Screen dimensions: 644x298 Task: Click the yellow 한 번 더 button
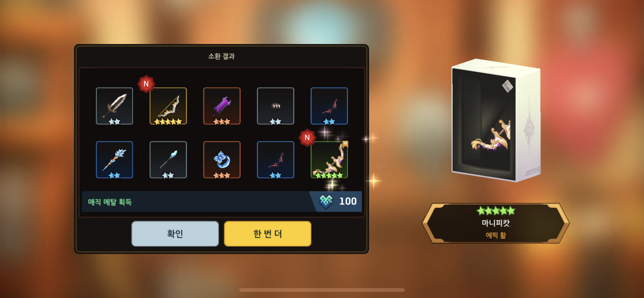coord(268,234)
